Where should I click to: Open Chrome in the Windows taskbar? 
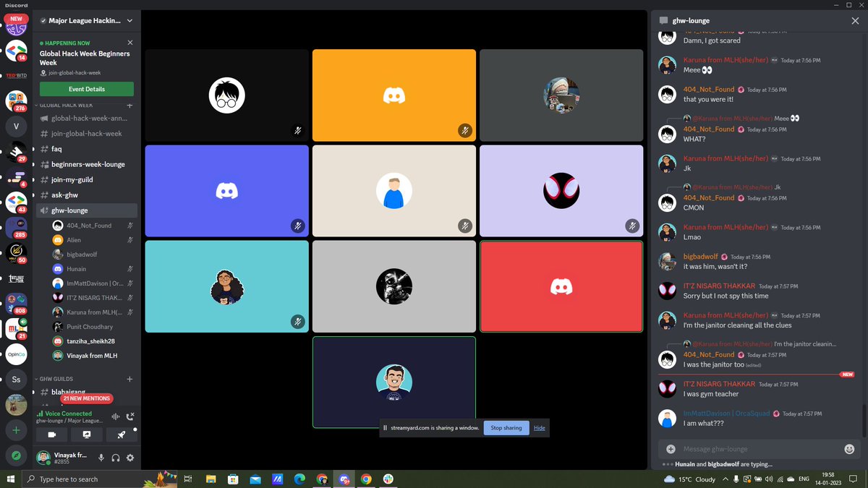366,479
